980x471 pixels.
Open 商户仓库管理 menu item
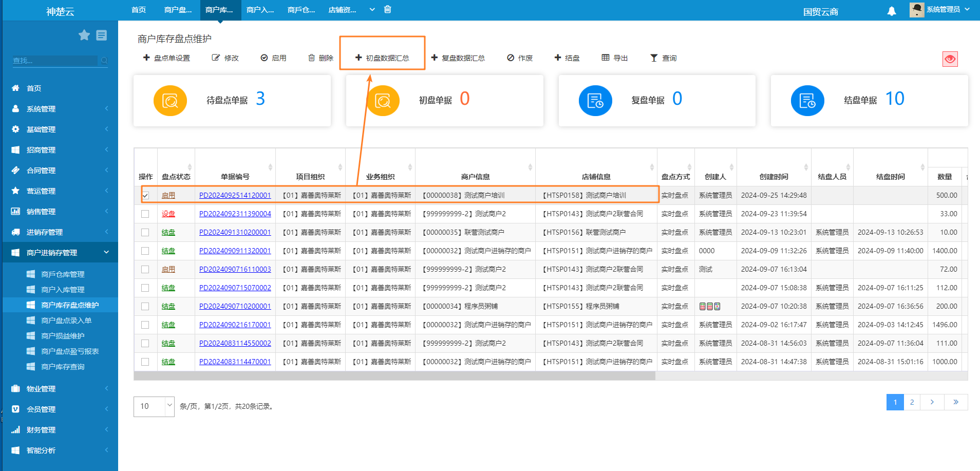click(63, 274)
